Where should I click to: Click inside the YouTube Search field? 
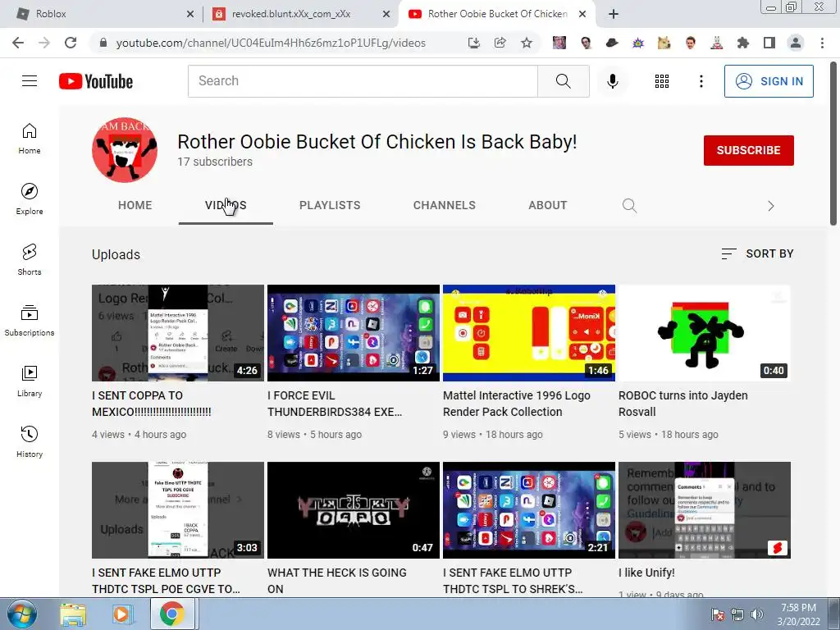[363, 81]
